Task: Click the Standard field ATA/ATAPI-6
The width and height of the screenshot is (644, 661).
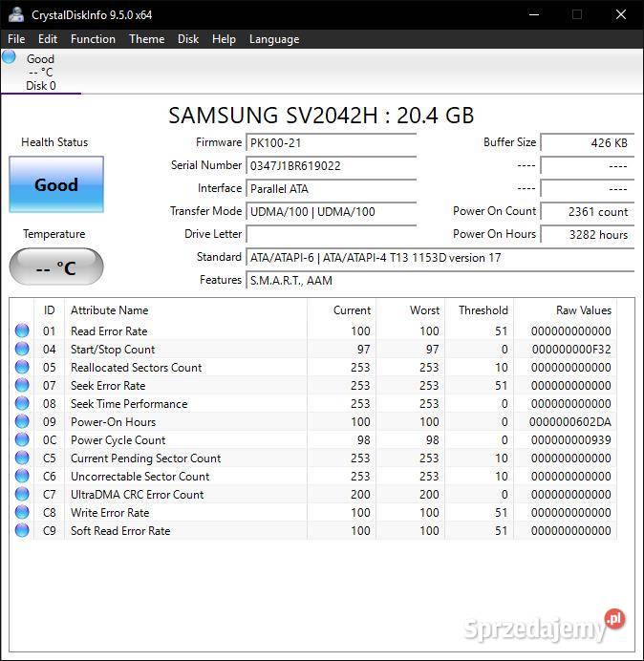Action: coord(440,257)
